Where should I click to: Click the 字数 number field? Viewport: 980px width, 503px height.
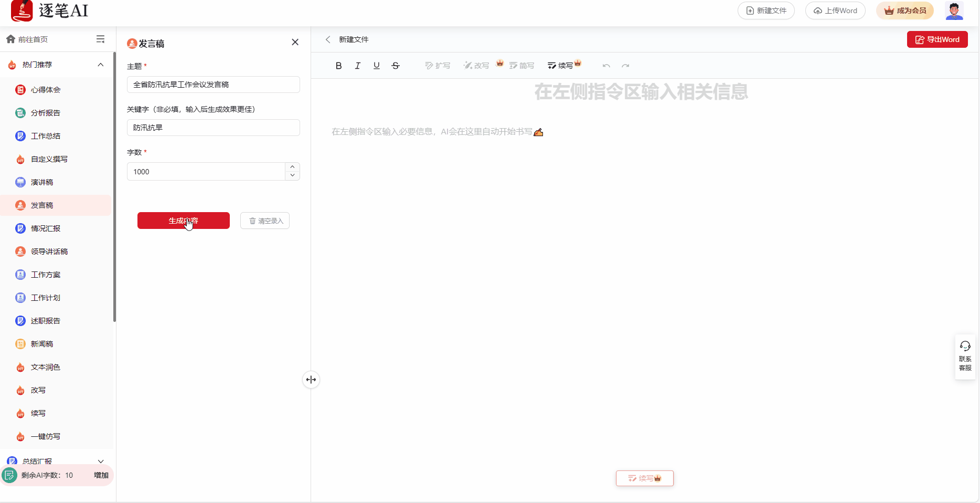(x=206, y=172)
